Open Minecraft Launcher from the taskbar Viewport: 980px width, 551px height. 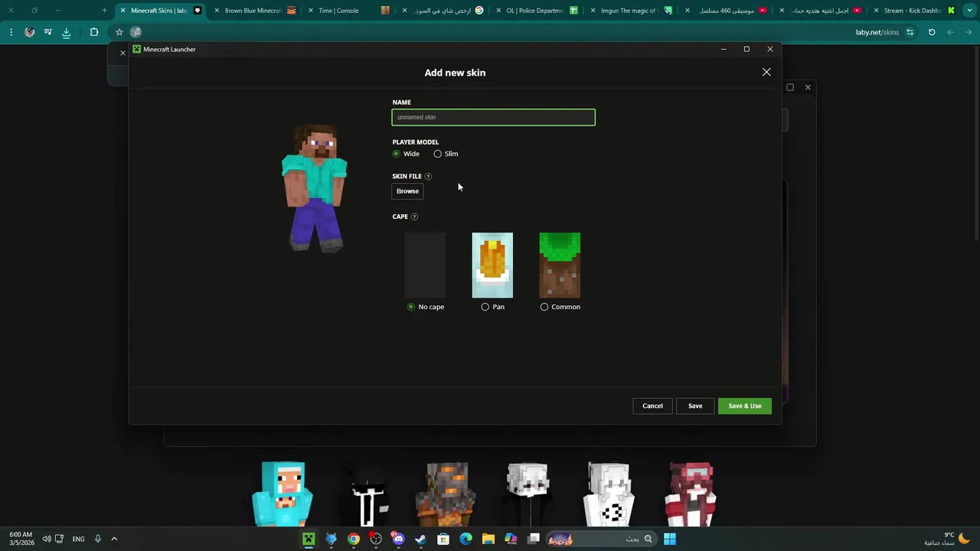pos(309,539)
